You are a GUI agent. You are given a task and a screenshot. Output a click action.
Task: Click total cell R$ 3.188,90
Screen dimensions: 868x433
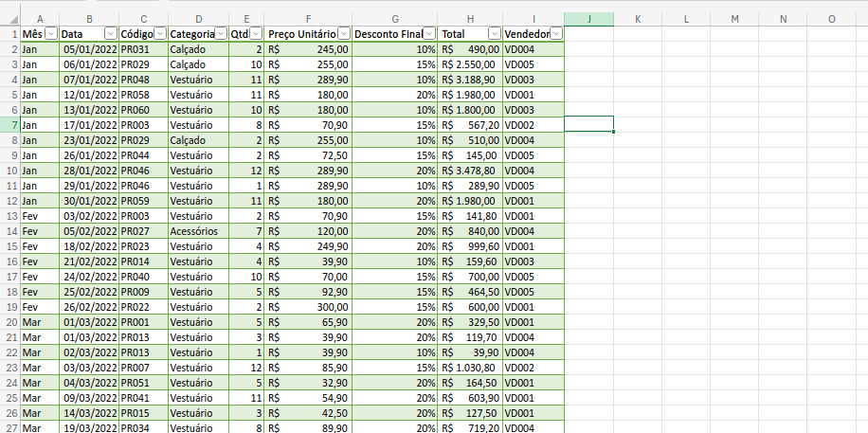tap(470, 80)
